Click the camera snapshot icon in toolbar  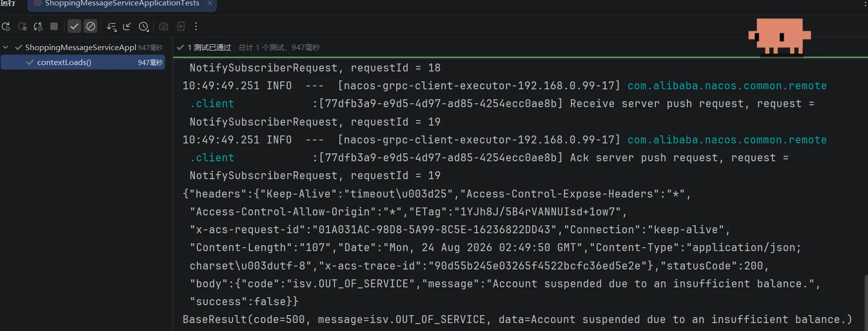164,26
